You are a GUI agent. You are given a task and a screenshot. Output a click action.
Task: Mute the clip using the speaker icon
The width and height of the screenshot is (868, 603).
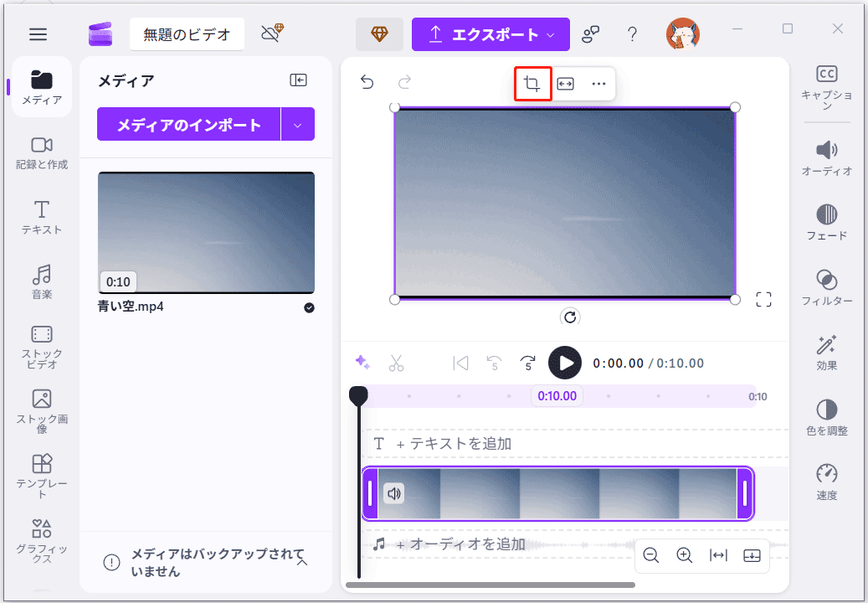[x=393, y=493]
